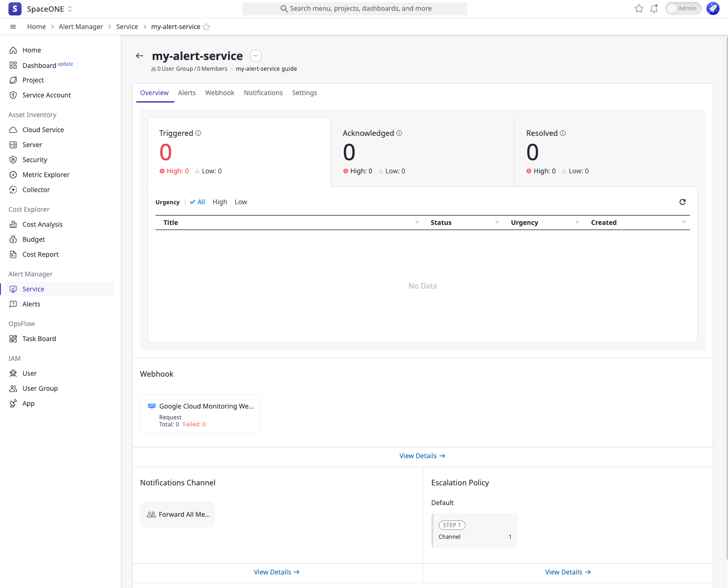
Task: Go to Service breadcrumb
Action: coord(127,27)
